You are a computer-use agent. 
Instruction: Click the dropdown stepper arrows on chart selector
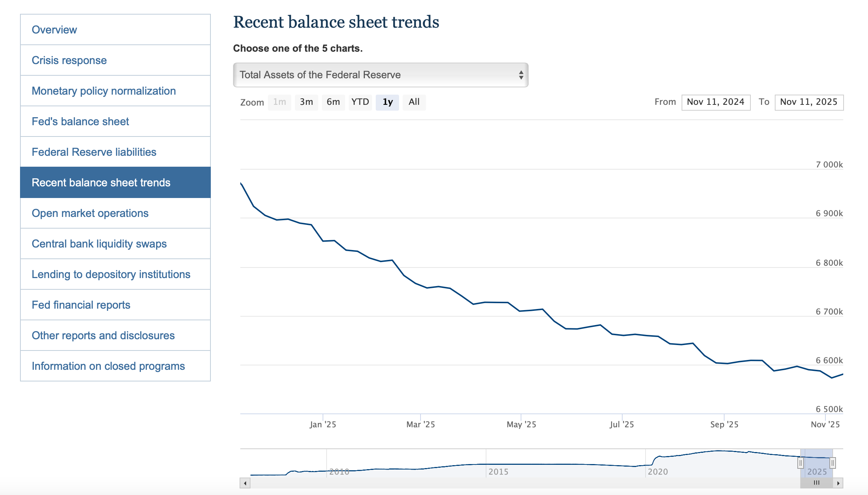pos(521,75)
